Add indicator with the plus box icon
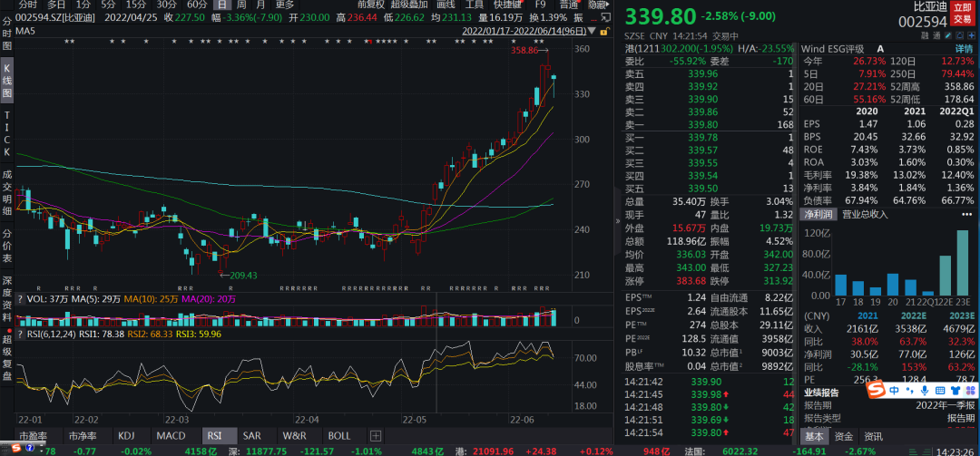This screenshot has height=456, width=980. [x=376, y=436]
